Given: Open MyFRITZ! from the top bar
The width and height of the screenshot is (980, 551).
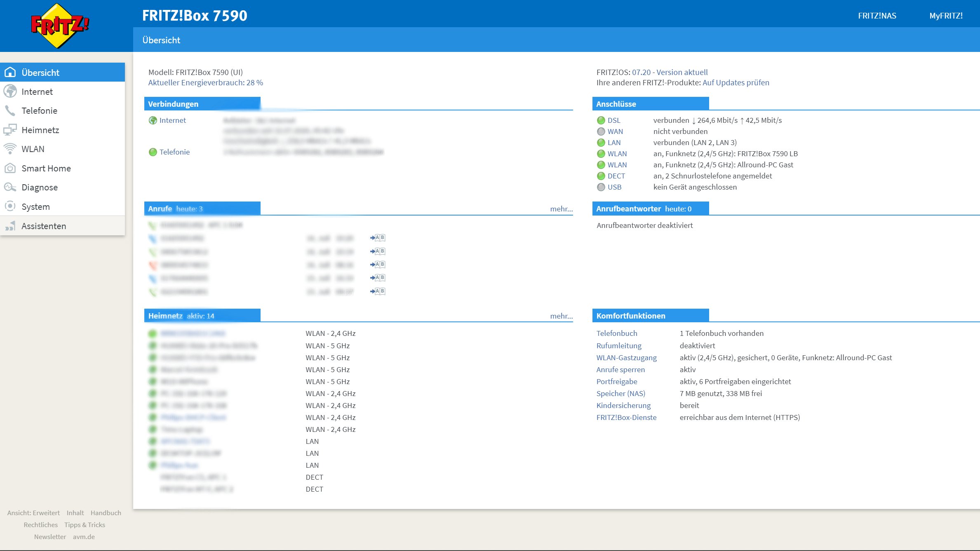Looking at the screenshot, I should pyautogui.click(x=946, y=16).
